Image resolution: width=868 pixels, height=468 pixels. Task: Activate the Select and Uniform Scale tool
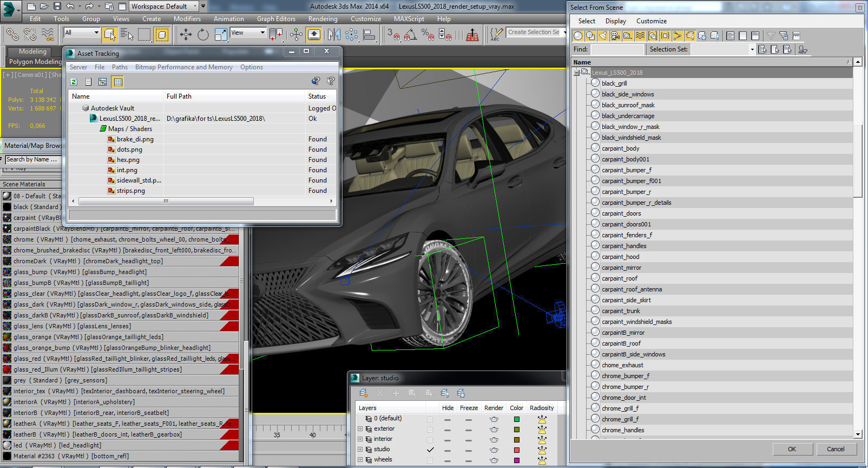pyautogui.click(x=221, y=35)
